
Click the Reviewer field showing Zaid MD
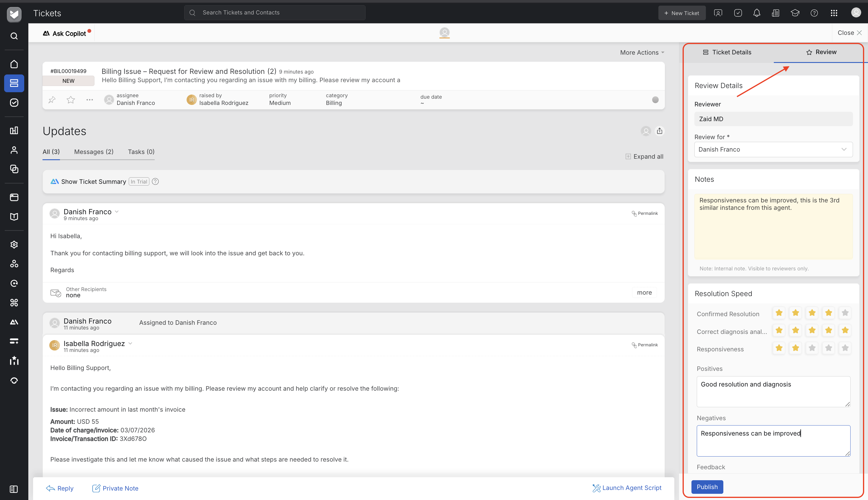pyautogui.click(x=773, y=119)
